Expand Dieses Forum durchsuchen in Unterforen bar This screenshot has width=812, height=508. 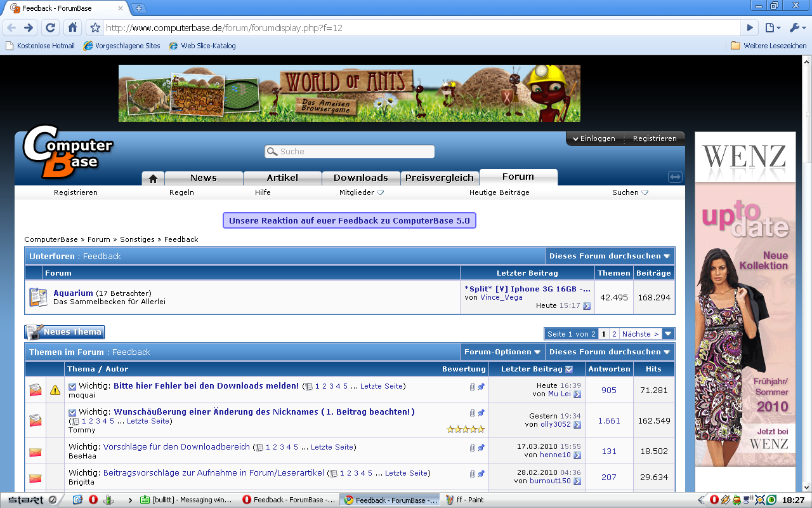click(610, 256)
